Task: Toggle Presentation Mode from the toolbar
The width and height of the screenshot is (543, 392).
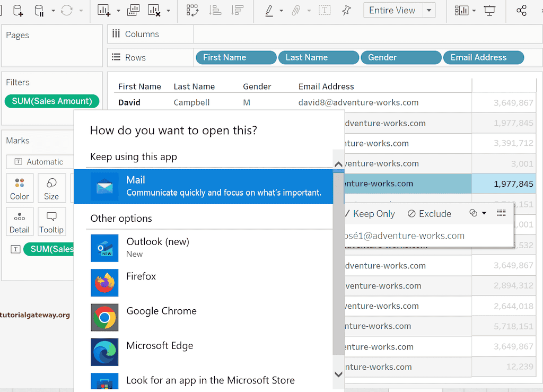Action: (x=490, y=10)
